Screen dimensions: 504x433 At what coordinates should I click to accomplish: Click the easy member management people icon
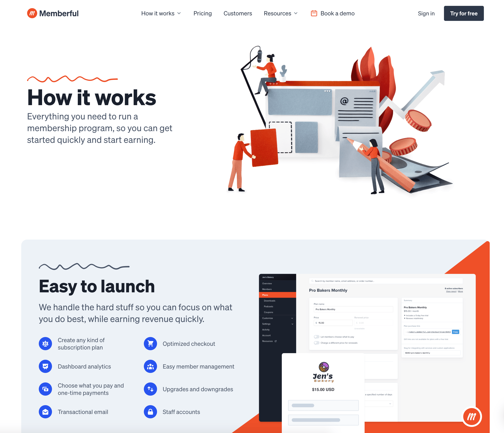point(150,367)
